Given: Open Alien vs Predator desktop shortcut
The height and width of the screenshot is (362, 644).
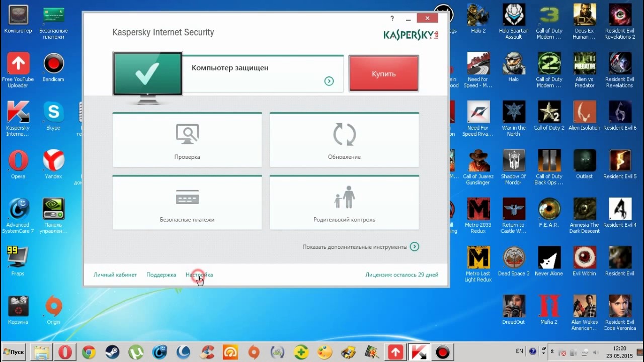Looking at the screenshot, I should point(584,71).
